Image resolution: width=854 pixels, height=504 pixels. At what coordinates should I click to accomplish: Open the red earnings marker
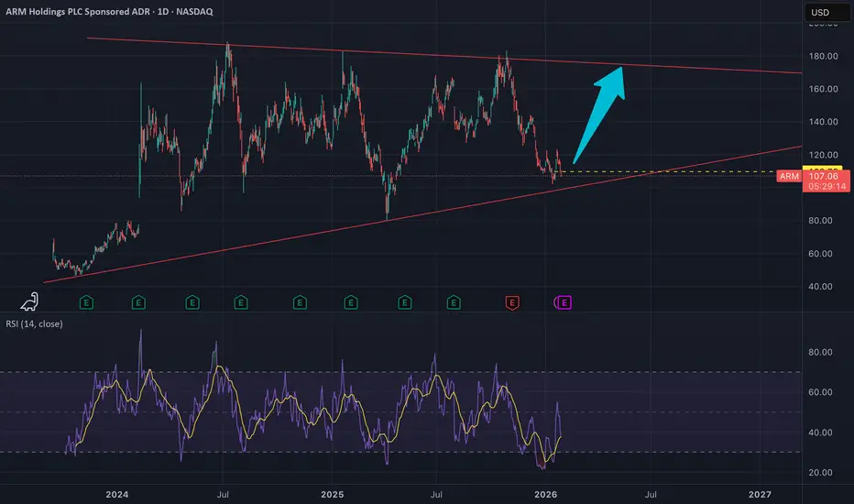click(x=512, y=302)
